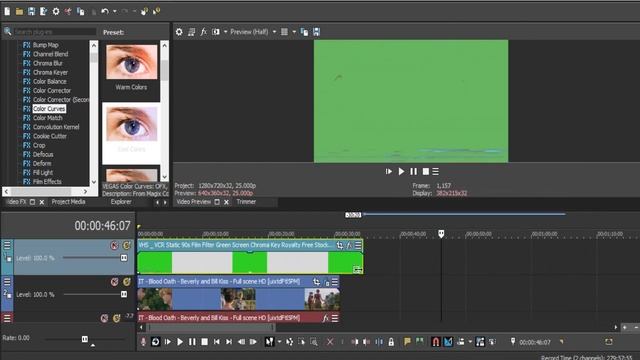
Task: Solo video track 1
Action: click(127, 245)
